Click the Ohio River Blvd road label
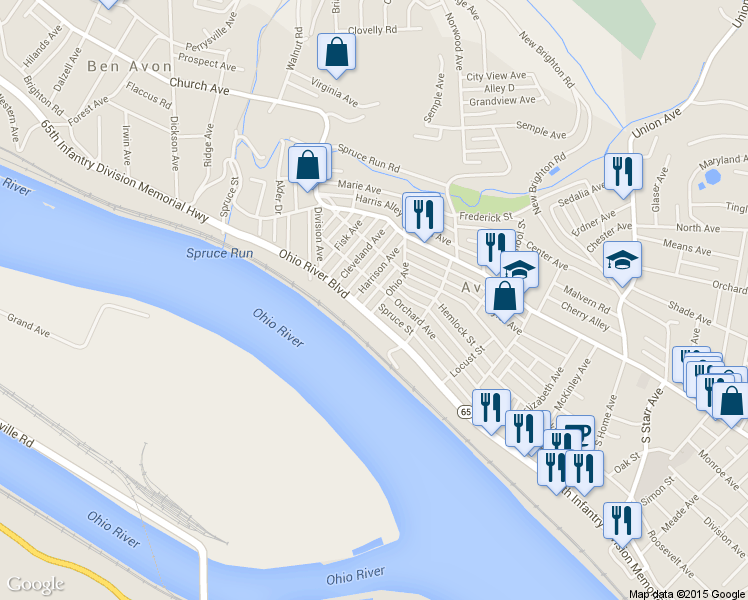Screen dimensions: 748x600 pos(314,274)
